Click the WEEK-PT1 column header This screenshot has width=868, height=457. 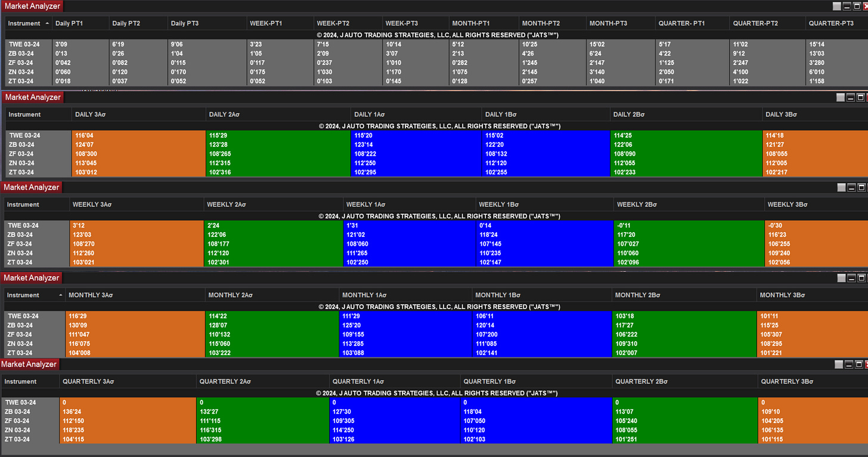point(280,23)
